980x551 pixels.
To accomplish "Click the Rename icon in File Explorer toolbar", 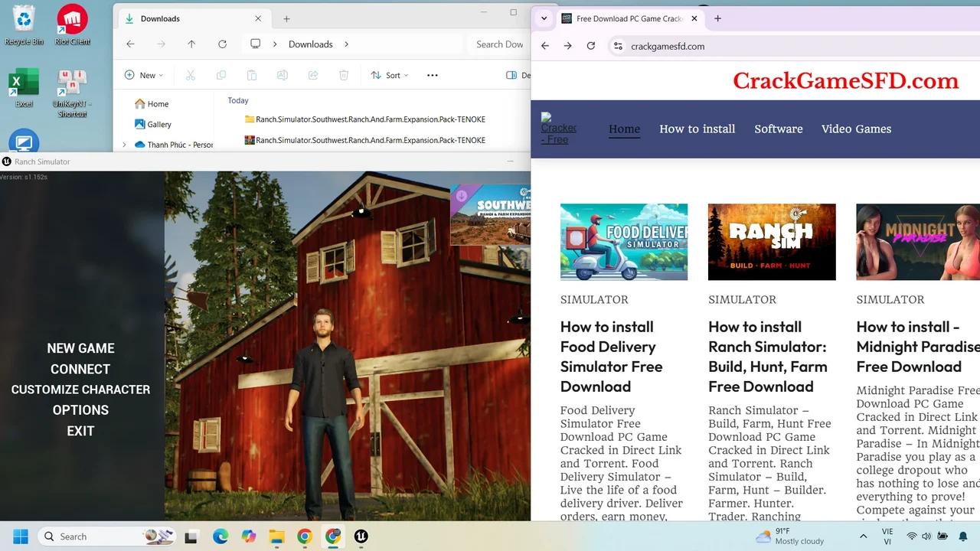I will point(283,75).
